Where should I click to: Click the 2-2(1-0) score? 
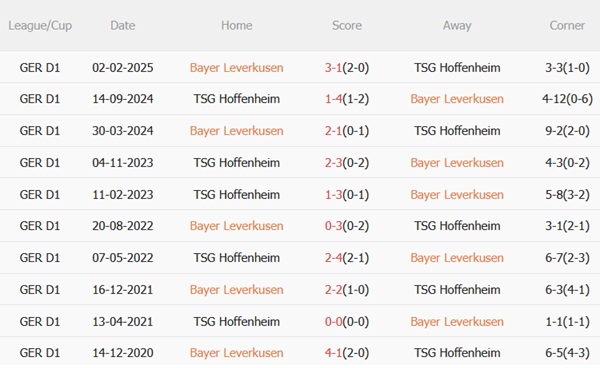347,290
